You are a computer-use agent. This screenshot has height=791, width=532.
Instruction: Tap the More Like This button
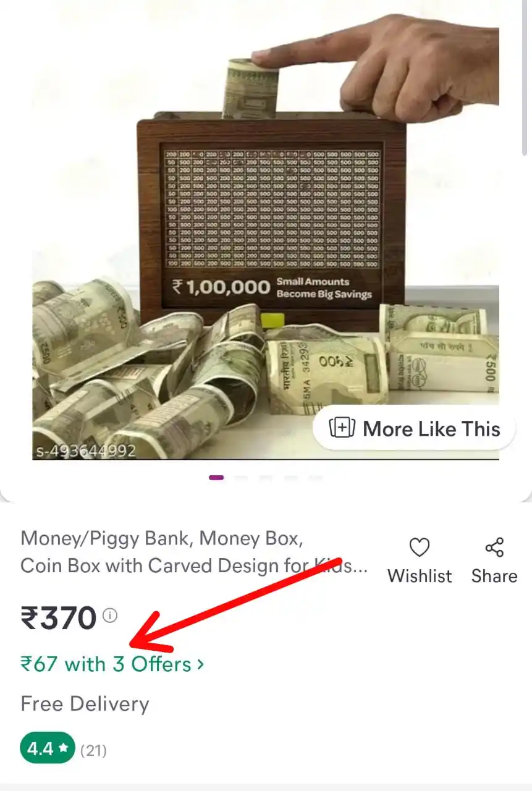pos(414,428)
